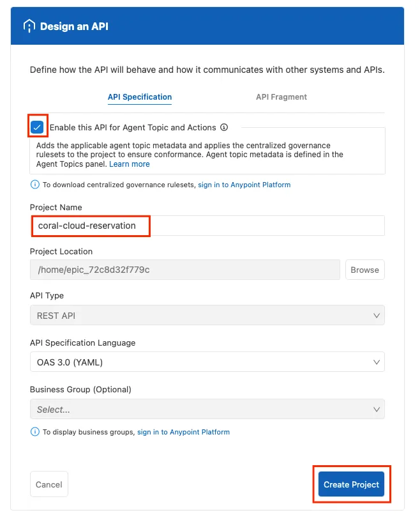Click sign in link for governance rulesets
This screenshot has width=420, height=515.
tap(244, 185)
